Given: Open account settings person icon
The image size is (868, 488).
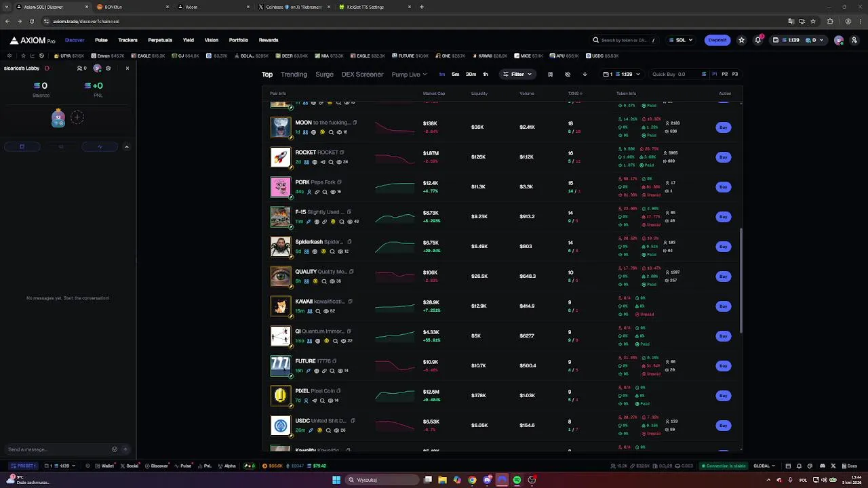Looking at the screenshot, I should 854,40.
